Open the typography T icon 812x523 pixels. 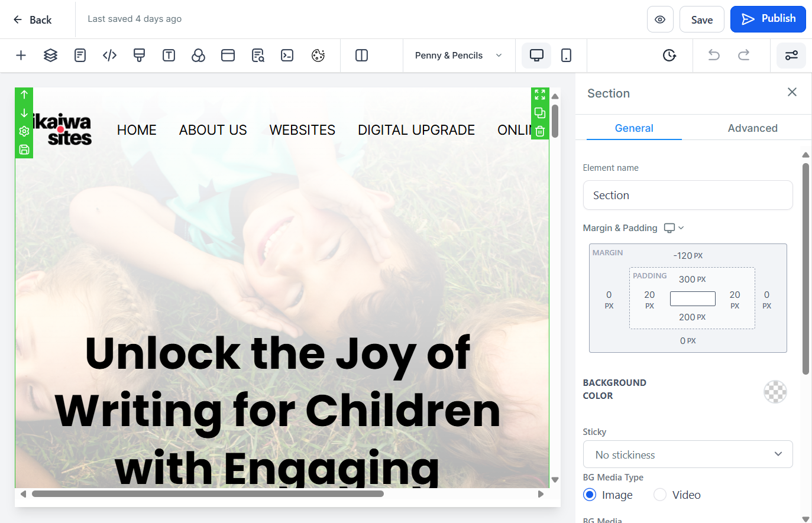[x=169, y=56]
